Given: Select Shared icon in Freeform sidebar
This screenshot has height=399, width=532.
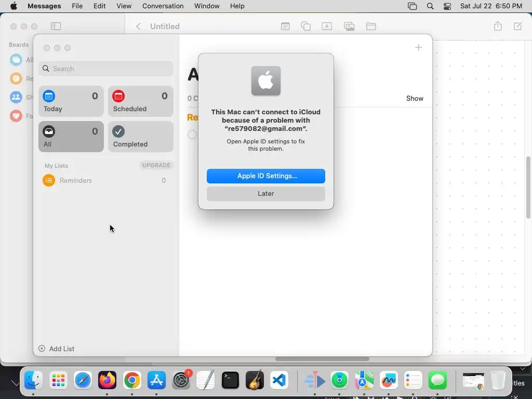Looking at the screenshot, I should 16,97.
